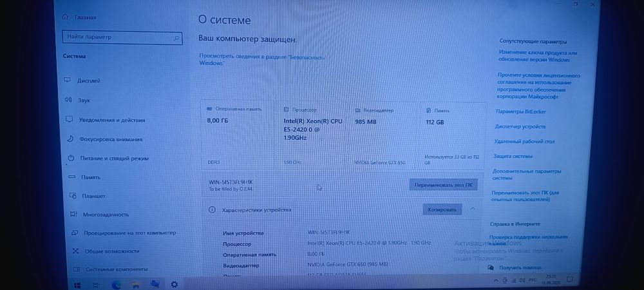Screen dimensions: 644x290
Task: Click the search magnifier icon
Action: point(176,38)
